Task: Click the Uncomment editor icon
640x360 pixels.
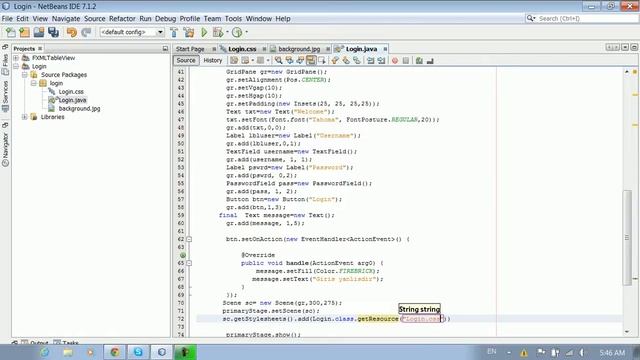Action: coord(430,61)
